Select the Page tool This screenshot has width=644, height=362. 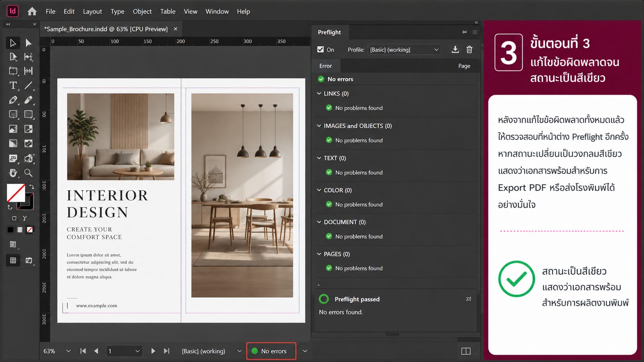(x=13, y=57)
